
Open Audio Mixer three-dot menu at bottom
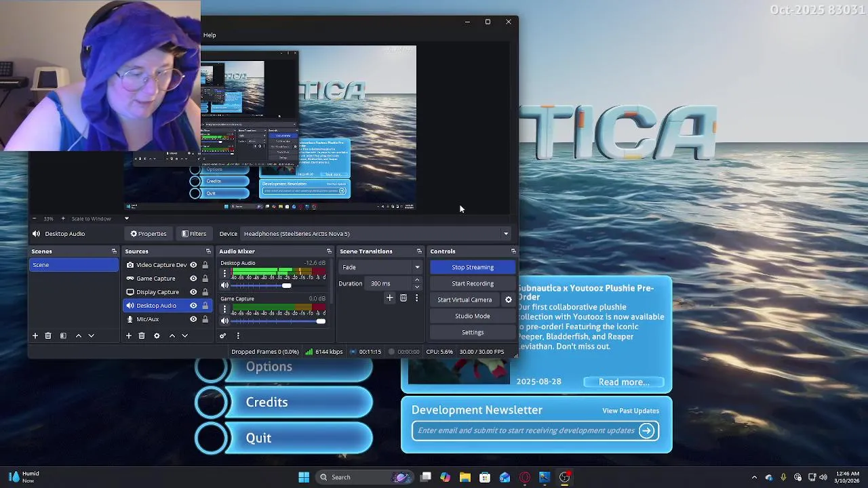click(238, 335)
